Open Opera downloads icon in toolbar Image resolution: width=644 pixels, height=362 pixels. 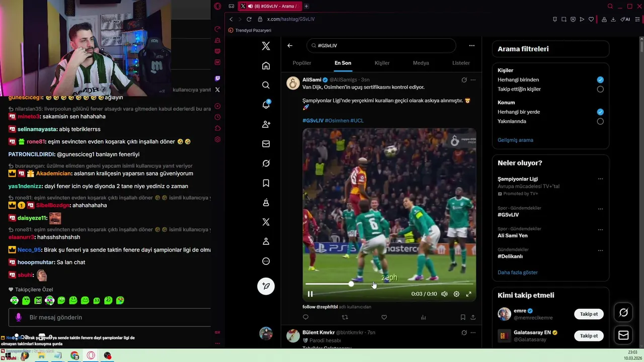(613, 19)
